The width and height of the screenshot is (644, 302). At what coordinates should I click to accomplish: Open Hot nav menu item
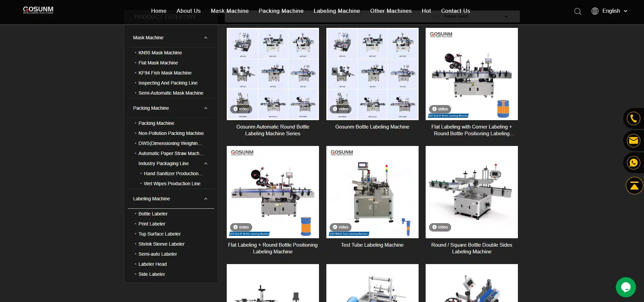[x=426, y=11]
